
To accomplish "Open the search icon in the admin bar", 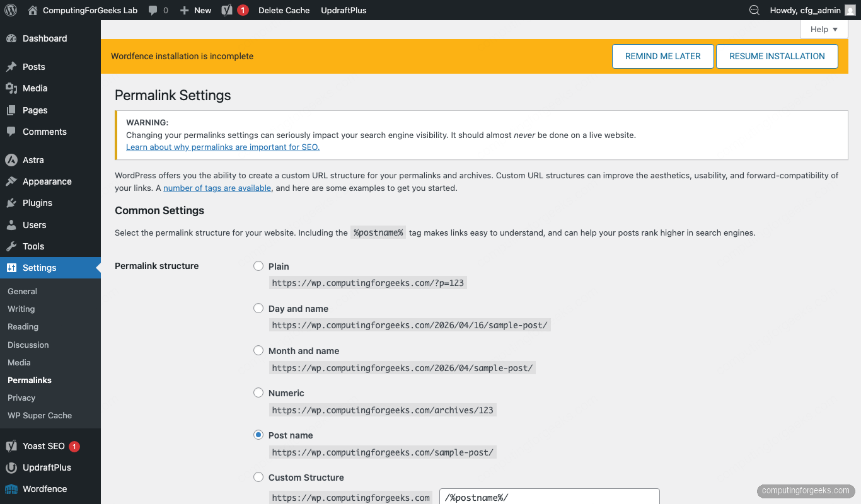I will point(754,10).
